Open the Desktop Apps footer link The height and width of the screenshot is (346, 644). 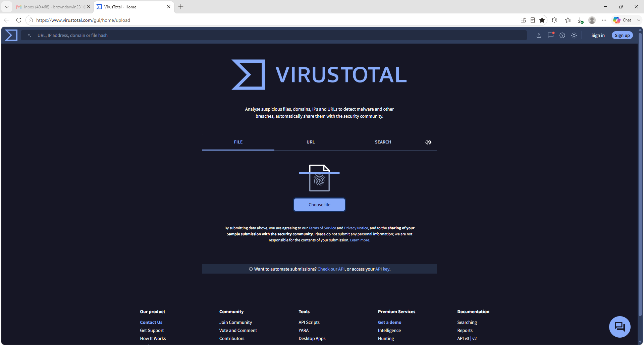click(x=312, y=338)
